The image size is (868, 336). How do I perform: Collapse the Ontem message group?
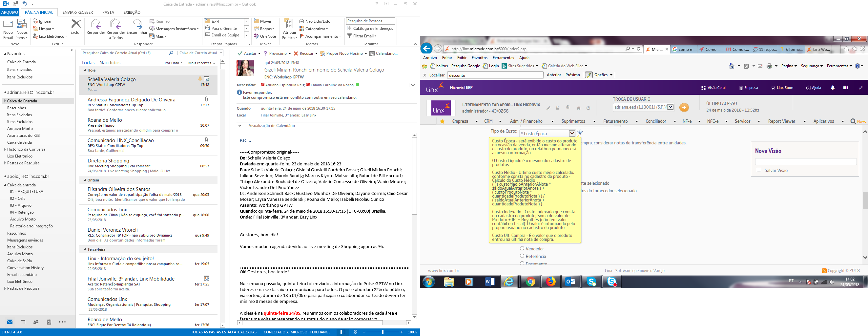(x=85, y=180)
